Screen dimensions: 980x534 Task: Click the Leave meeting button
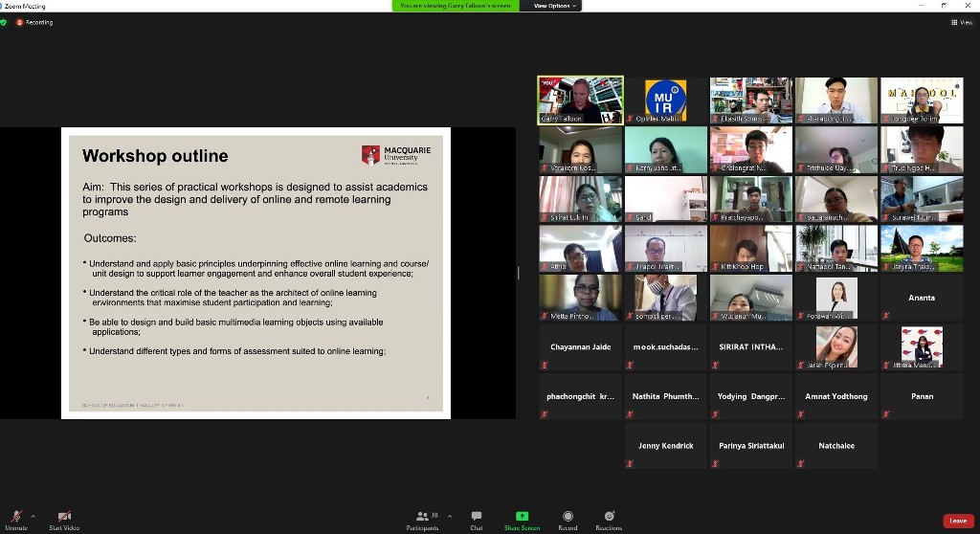point(958,521)
